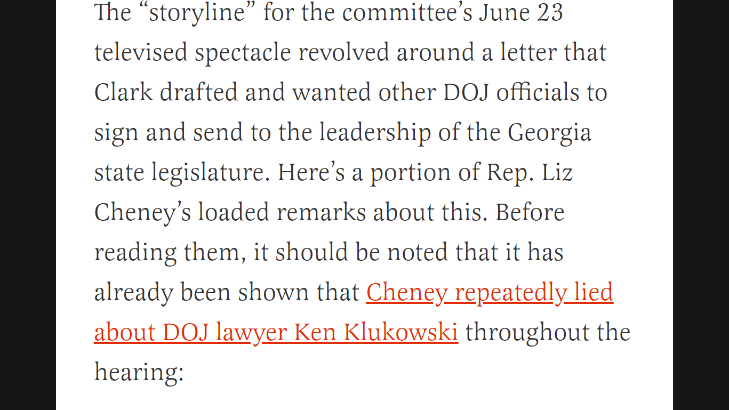Click the phrase 'sign and send'
This screenshot has width=729, height=410.
[x=168, y=133]
